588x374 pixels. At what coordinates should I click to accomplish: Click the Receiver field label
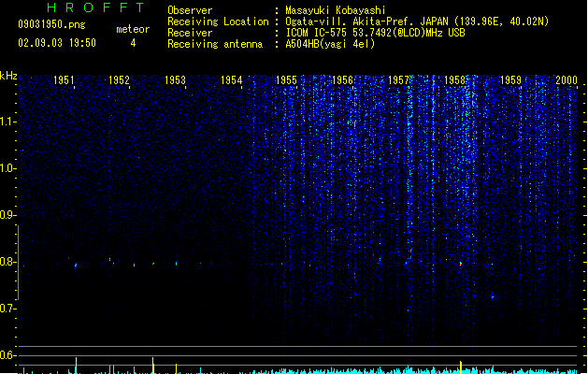coord(190,33)
